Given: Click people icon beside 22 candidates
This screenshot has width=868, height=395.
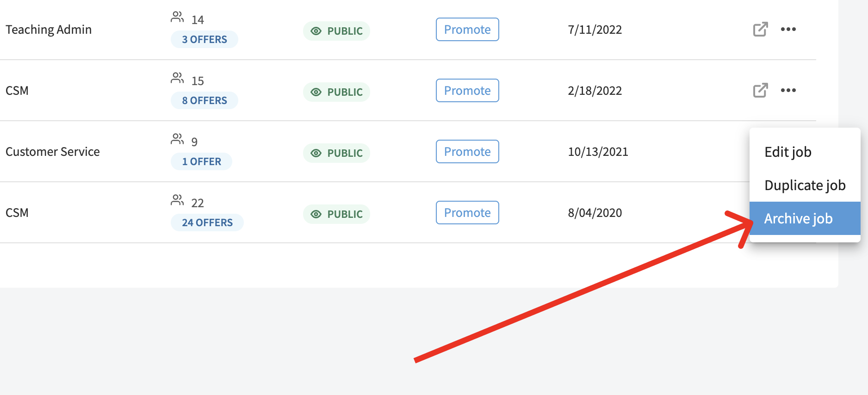Looking at the screenshot, I should coord(177,200).
